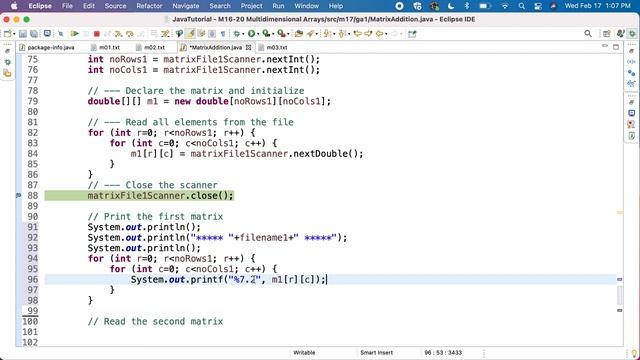Open a terminal from the toolbar icon

coord(47,33)
